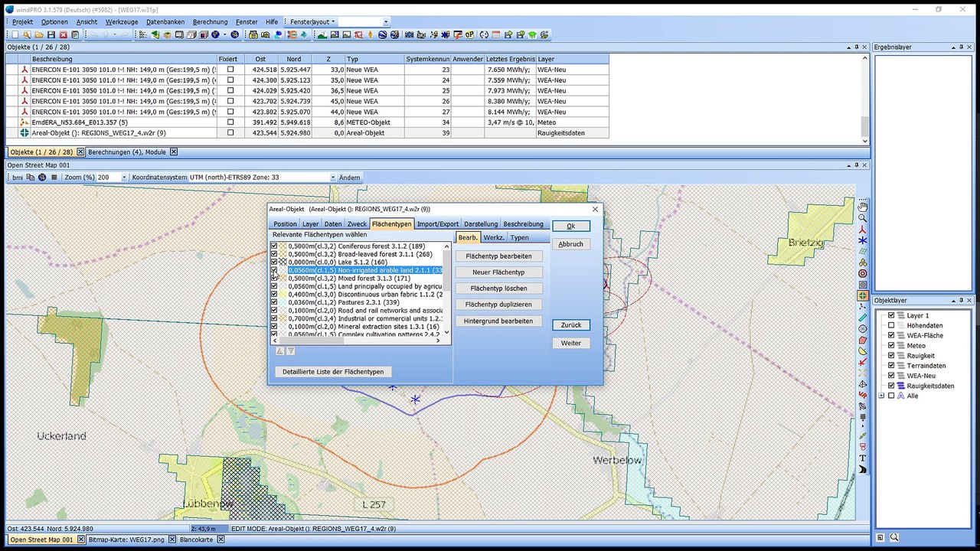This screenshot has width=980, height=551.
Task: Switch to the Import/Export tab
Action: point(438,224)
